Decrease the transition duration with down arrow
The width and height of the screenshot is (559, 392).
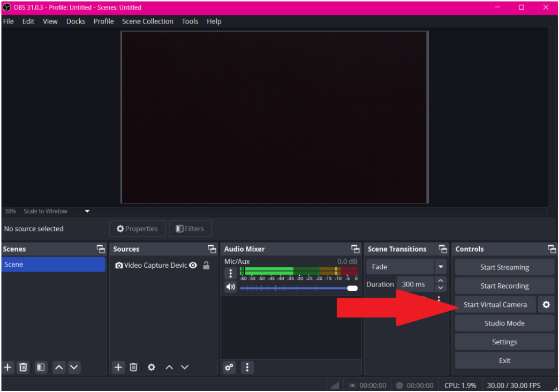tap(441, 288)
